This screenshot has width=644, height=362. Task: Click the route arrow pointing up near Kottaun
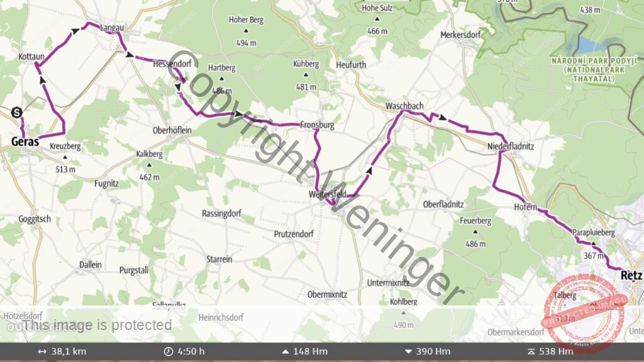click(x=42, y=80)
